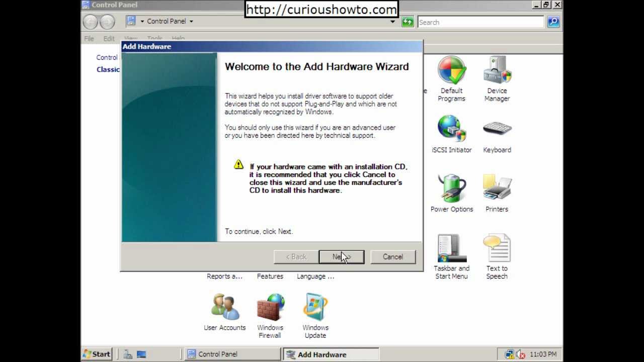
Task: Click the forward navigation arrow
Action: (107, 22)
